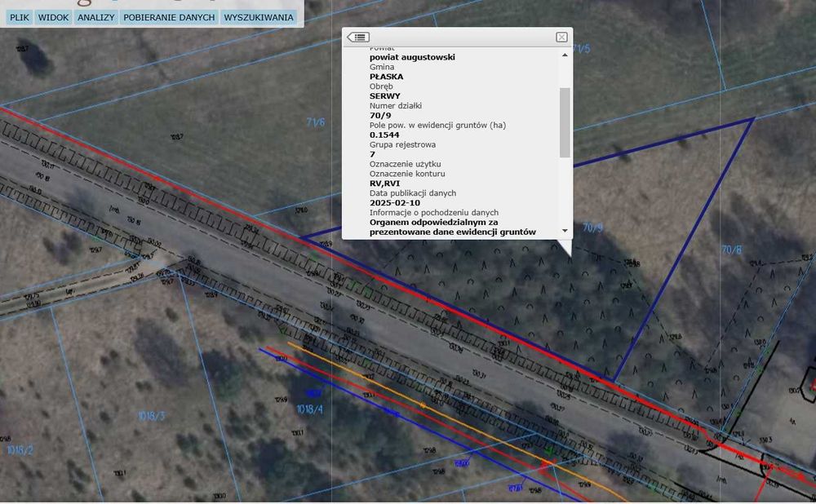The height and width of the screenshot is (504, 816).
Task: Click the 'Grupa rejestrowa' label
Action: point(403,144)
